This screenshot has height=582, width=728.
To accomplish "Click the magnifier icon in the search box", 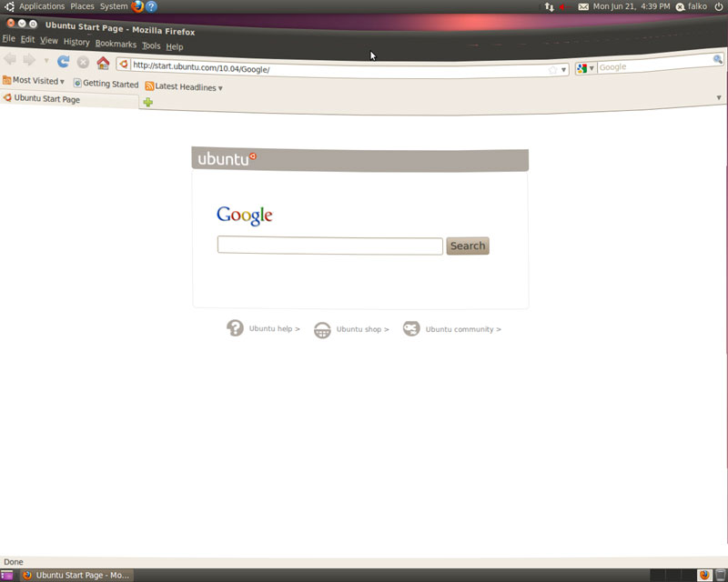I will click(717, 59).
